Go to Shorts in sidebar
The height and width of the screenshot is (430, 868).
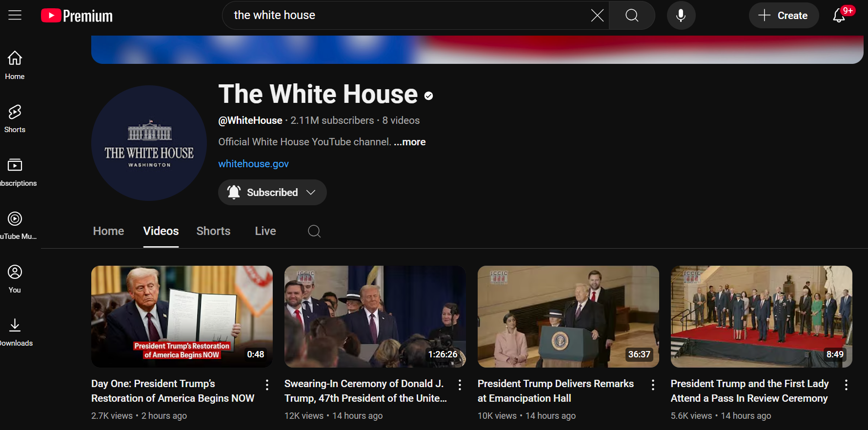pyautogui.click(x=15, y=118)
